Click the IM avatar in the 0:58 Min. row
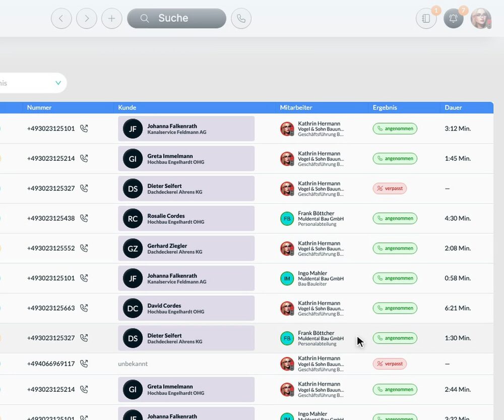The image size is (504, 420). click(x=287, y=278)
